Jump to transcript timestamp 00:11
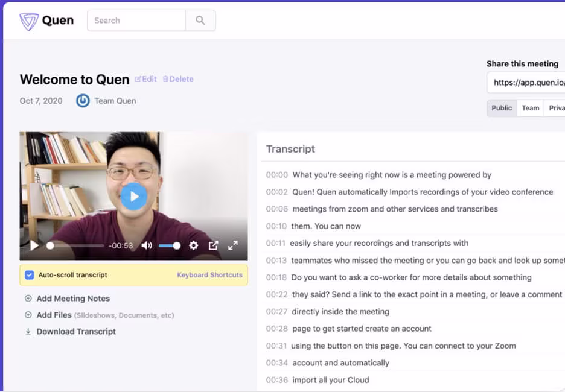 coord(276,243)
